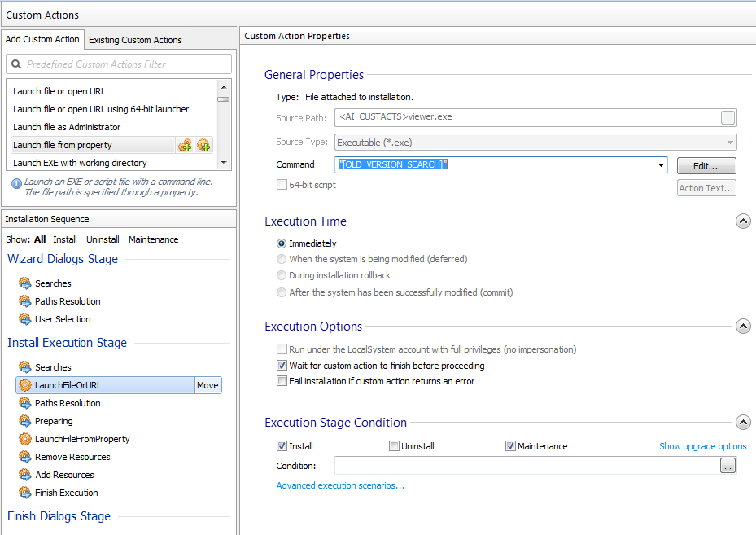Screen dimensions: 756x535
Task: Click the Add Resources action icon
Action: pyautogui.click(x=24, y=475)
